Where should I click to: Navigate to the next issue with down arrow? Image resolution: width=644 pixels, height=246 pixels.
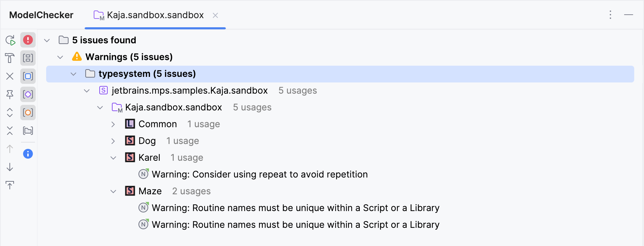(10, 167)
